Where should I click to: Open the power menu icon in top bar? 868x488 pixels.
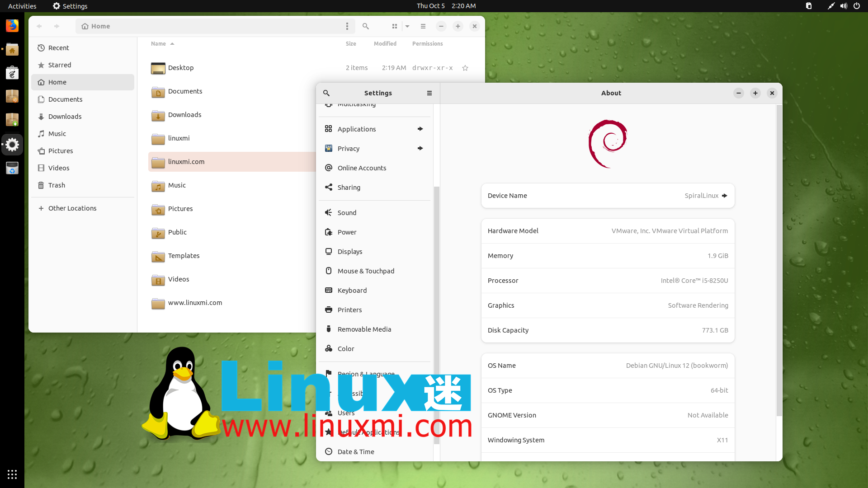(x=856, y=6)
